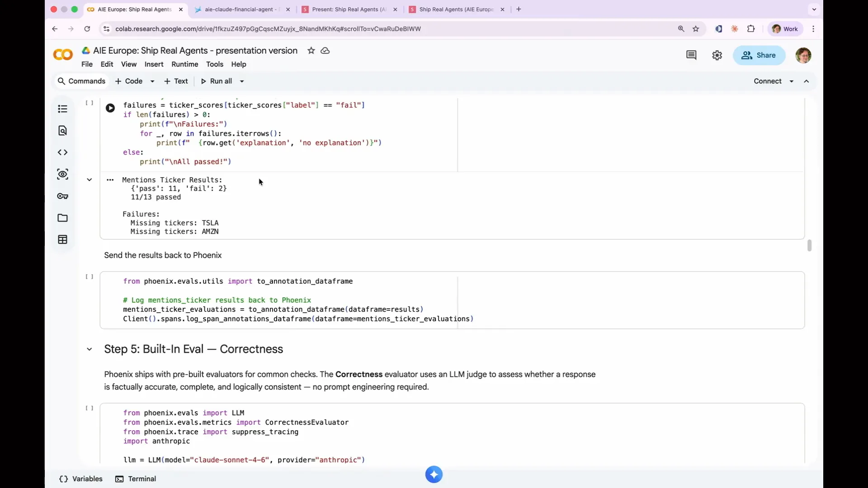This screenshot has height=488, width=868.
Task: Open the Connect options dropdown arrow
Action: (x=792, y=81)
